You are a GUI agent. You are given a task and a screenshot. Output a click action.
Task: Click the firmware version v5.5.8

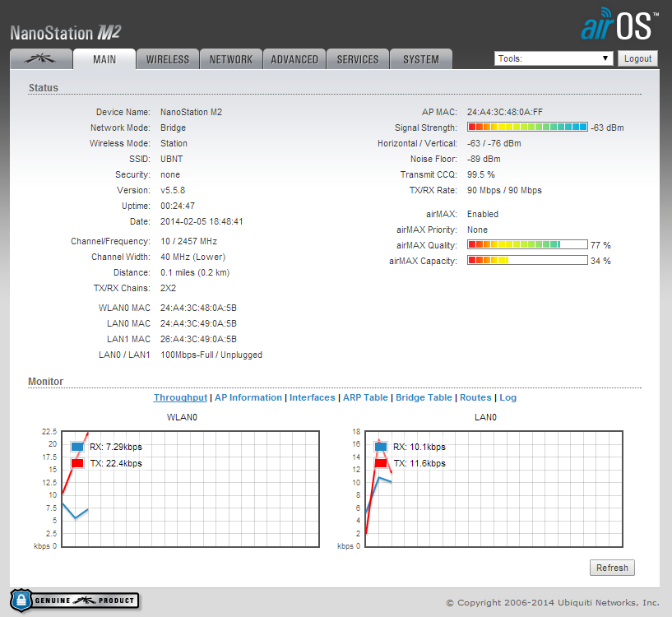173,190
